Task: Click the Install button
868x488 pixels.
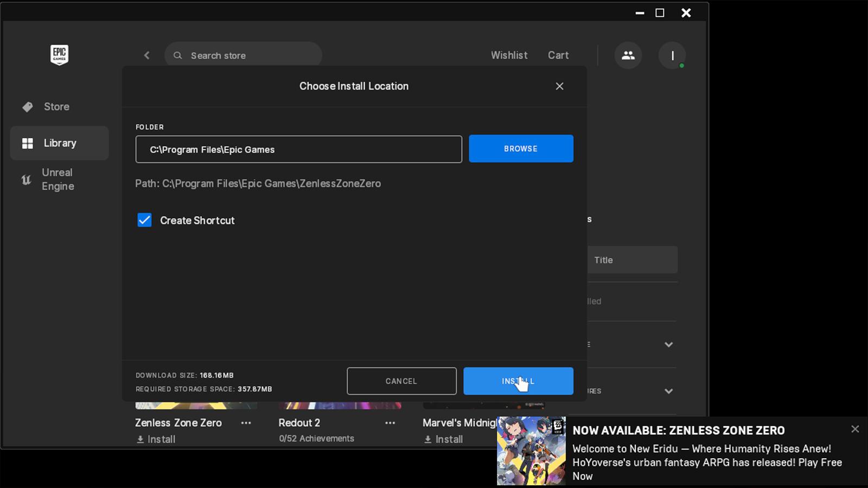Action: point(518,381)
